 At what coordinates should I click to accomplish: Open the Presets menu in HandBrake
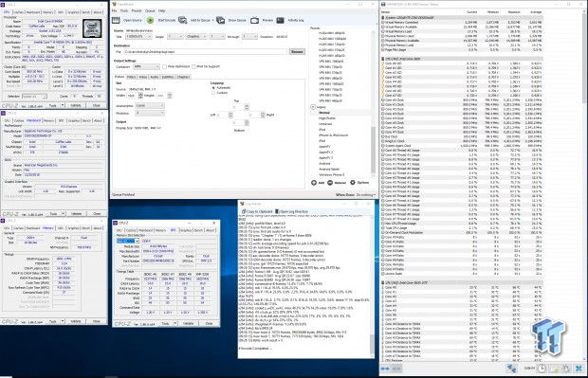[137, 10]
